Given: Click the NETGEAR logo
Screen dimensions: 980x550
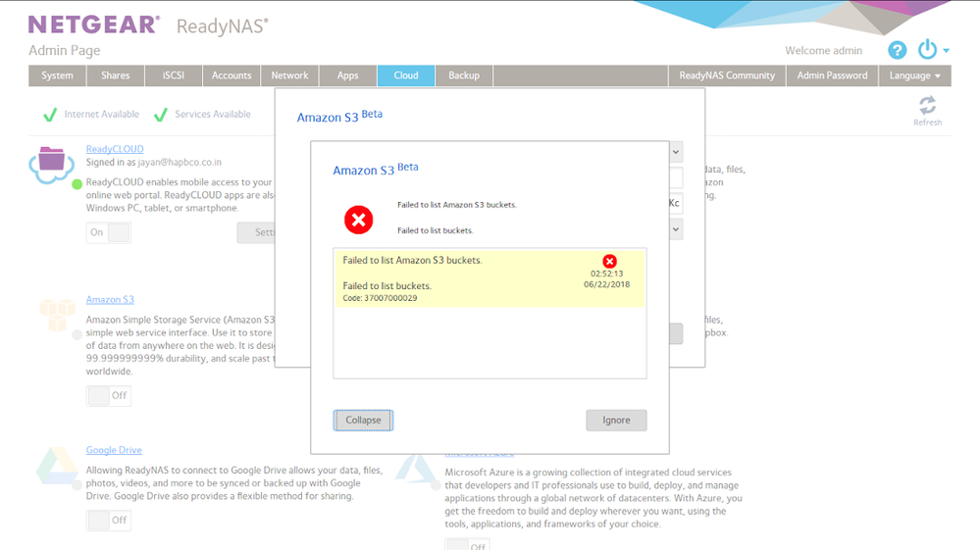Looking at the screenshot, I should (x=94, y=25).
